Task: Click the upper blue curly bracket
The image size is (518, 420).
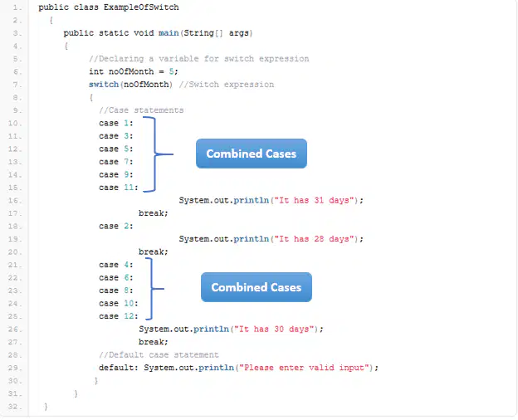Action: tap(159, 154)
